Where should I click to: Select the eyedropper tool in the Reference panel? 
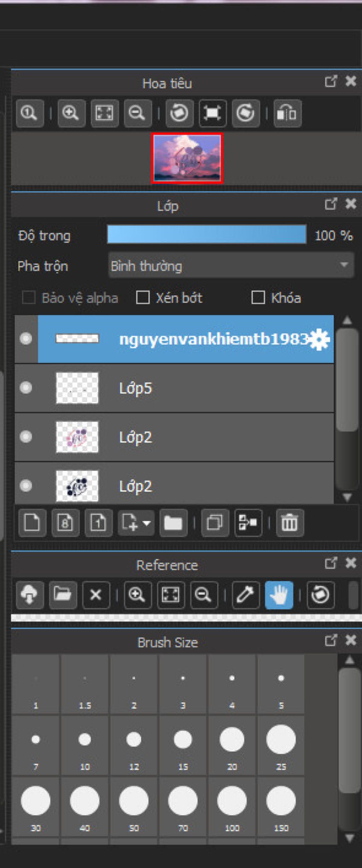[x=246, y=595]
